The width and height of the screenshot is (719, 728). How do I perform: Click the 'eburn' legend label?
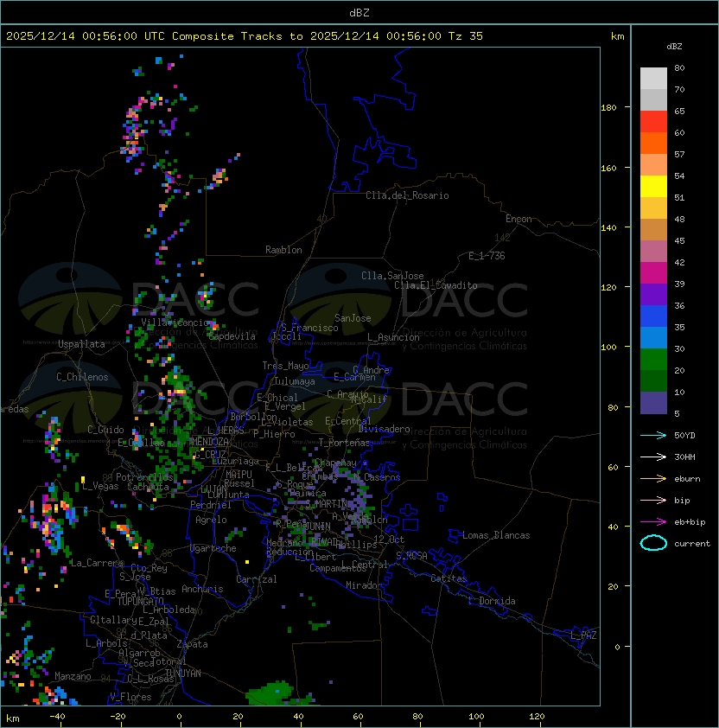687,479
